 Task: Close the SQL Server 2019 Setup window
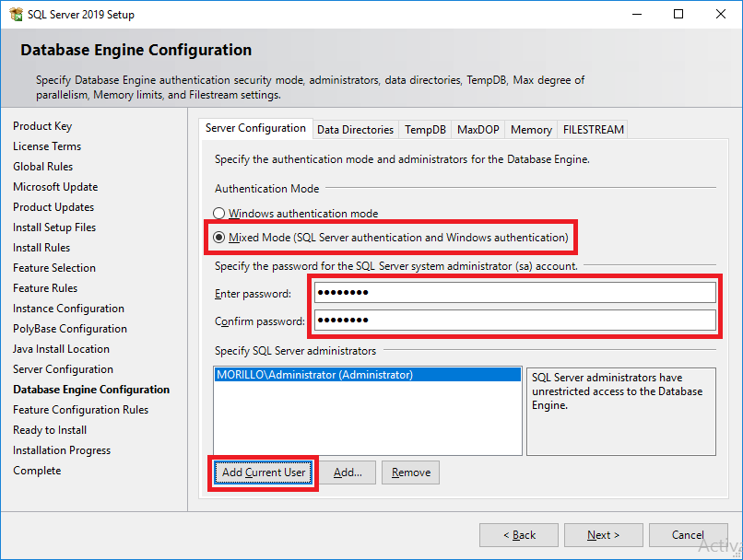click(x=720, y=14)
